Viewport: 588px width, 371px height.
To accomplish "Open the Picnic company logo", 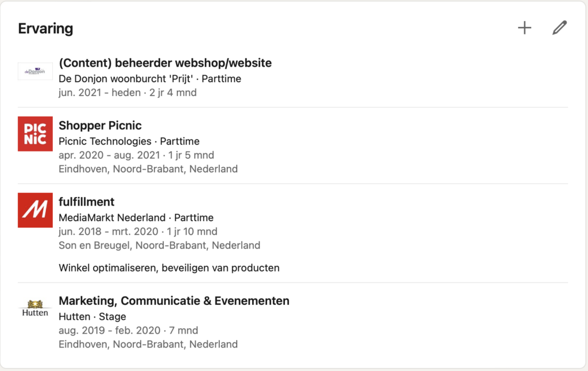I will click(35, 134).
